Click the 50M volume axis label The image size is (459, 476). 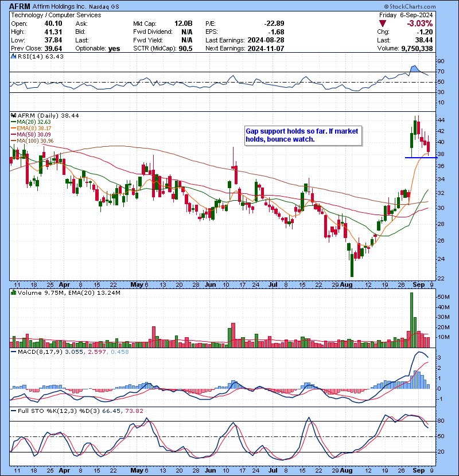pos(443,297)
